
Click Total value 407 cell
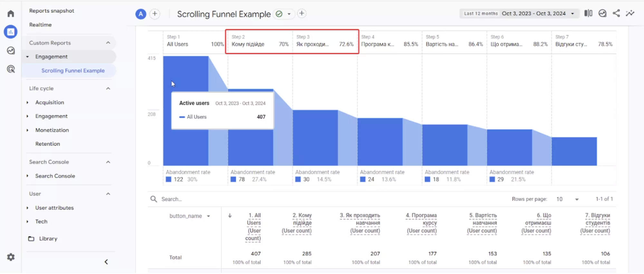pos(255,254)
